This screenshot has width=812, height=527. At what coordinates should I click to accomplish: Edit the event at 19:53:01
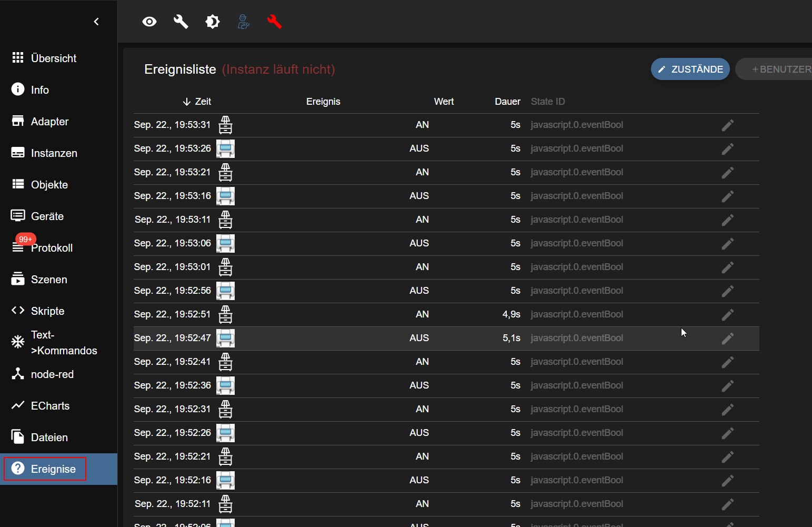click(x=728, y=267)
